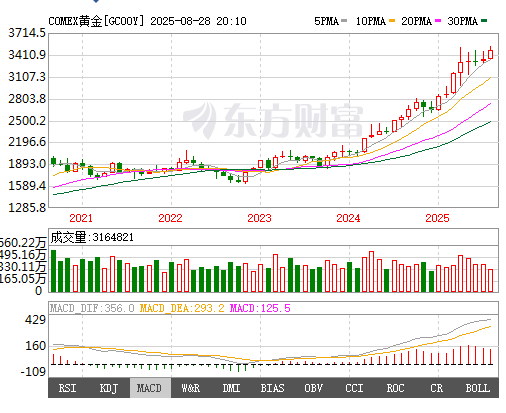This screenshot has height=413, width=506.
Task: Click the 1893.0 price axis label
Action: coord(27,164)
